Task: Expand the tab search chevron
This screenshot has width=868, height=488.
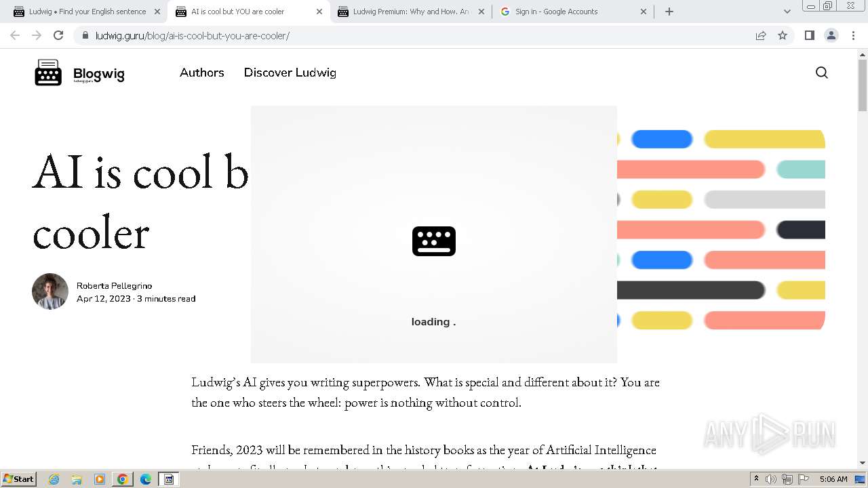Action: tap(787, 12)
